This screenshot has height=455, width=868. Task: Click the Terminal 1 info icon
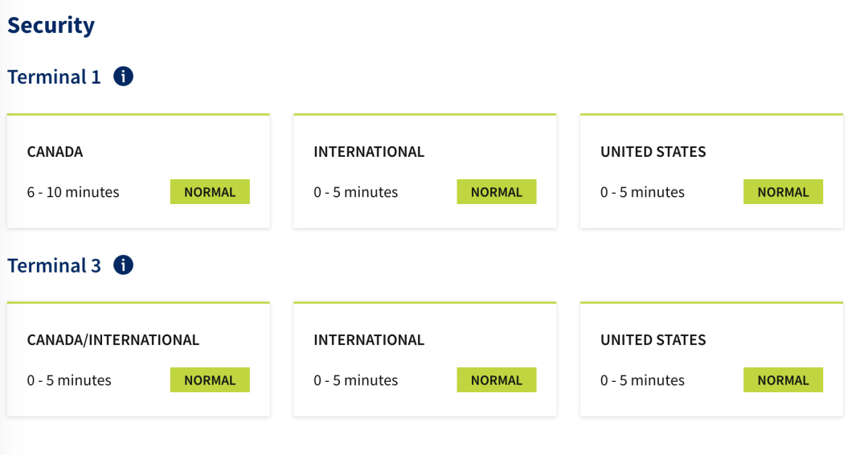(123, 77)
